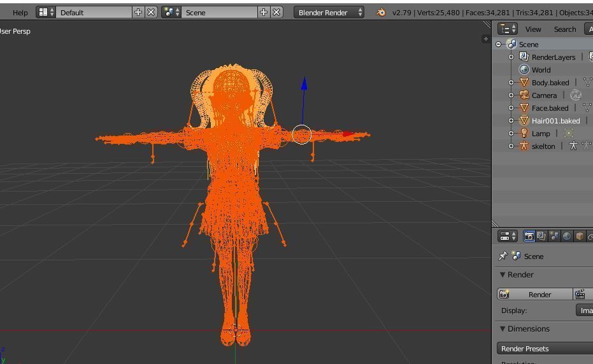This screenshot has height=364, width=593.
Task: Delete the Default screen layout
Action: pyautogui.click(x=151, y=13)
